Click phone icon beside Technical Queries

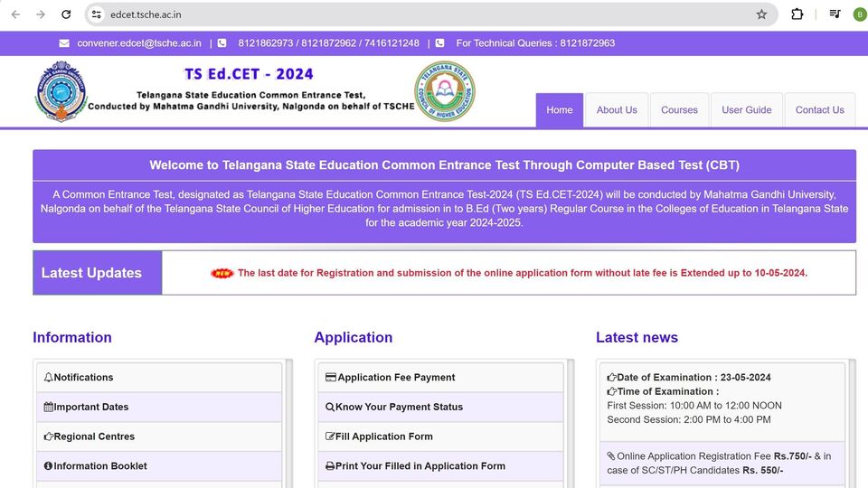coord(440,43)
